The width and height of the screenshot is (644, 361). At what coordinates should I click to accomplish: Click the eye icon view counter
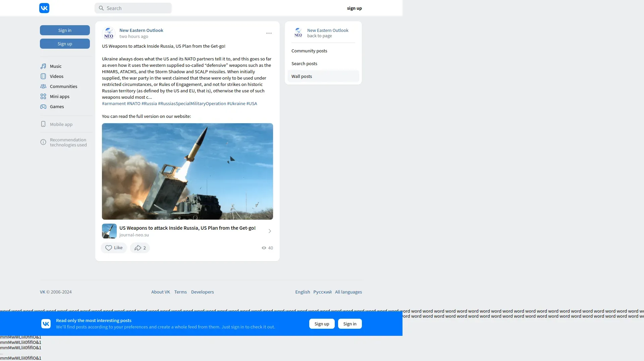(x=264, y=248)
